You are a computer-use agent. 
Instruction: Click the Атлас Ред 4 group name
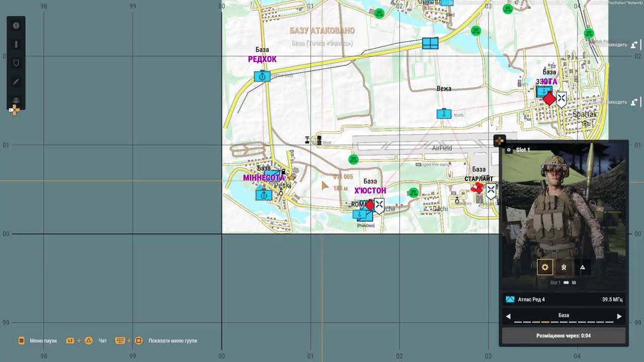(x=531, y=300)
